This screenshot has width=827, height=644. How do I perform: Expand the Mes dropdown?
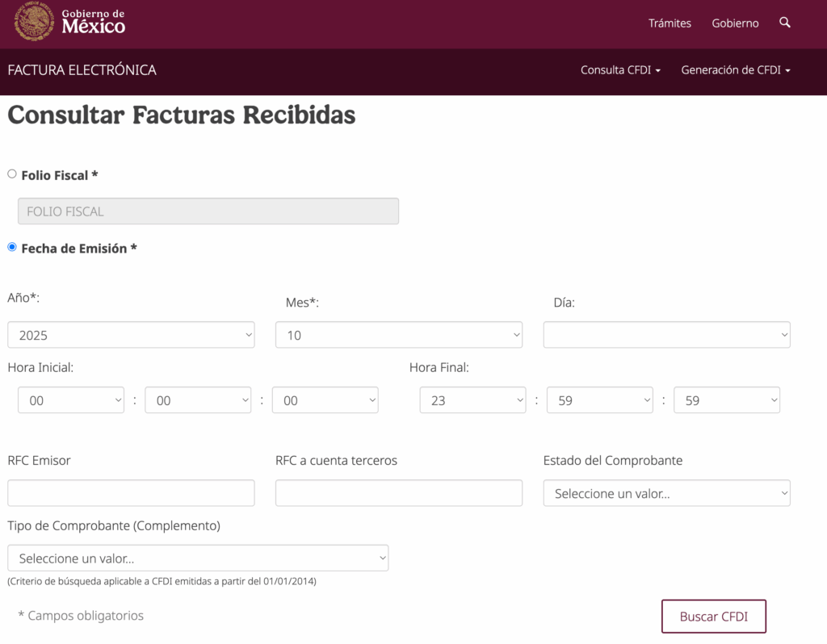(x=399, y=335)
